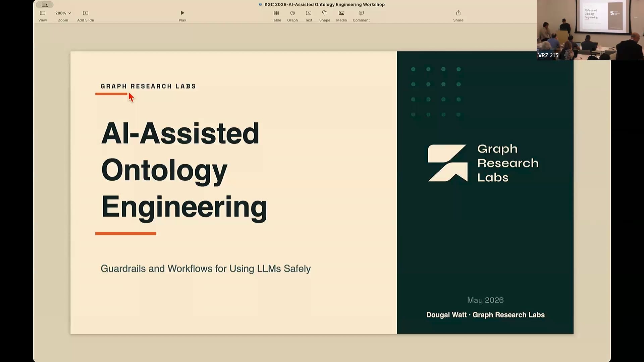
Task: Select the May 2026 date text
Action: click(x=485, y=300)
